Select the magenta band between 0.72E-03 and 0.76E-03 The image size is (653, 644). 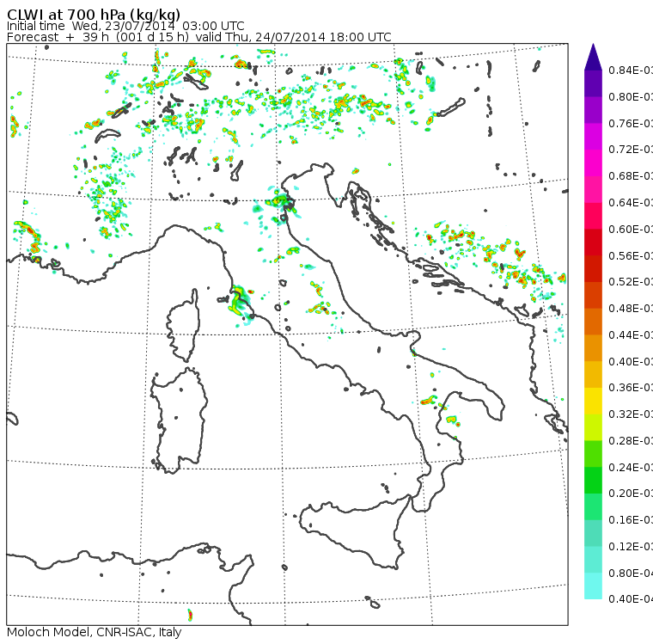pos(593,137)
